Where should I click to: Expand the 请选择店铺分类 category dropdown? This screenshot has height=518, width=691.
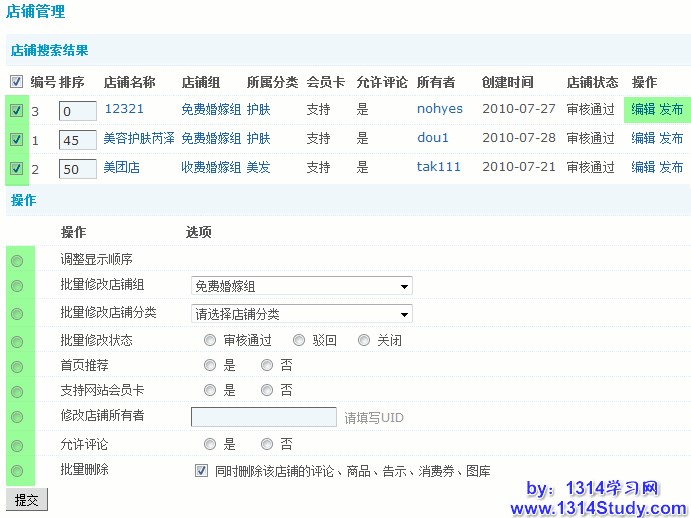[x=301, y=314]
